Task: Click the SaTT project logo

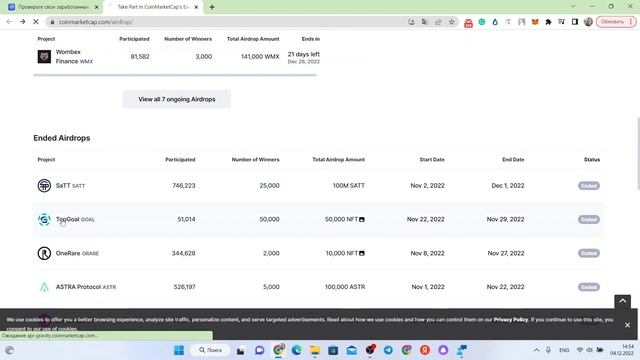Action: (44, 186)
